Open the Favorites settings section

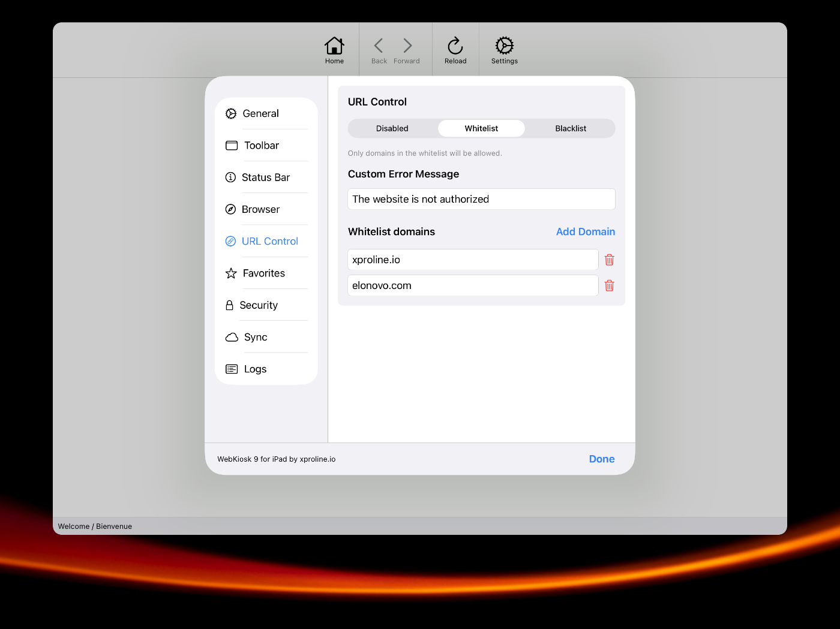(263, 273)
